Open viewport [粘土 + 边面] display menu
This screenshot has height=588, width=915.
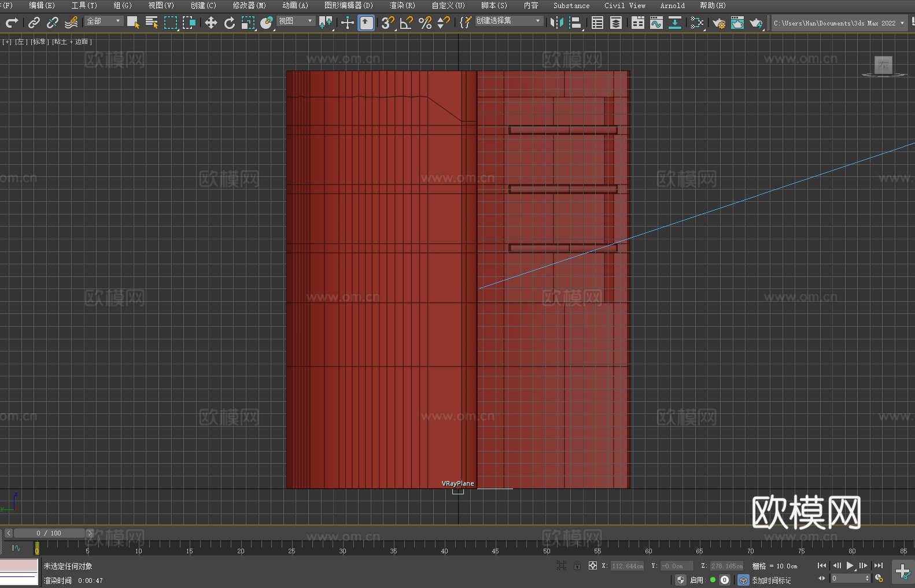[72, 42]
